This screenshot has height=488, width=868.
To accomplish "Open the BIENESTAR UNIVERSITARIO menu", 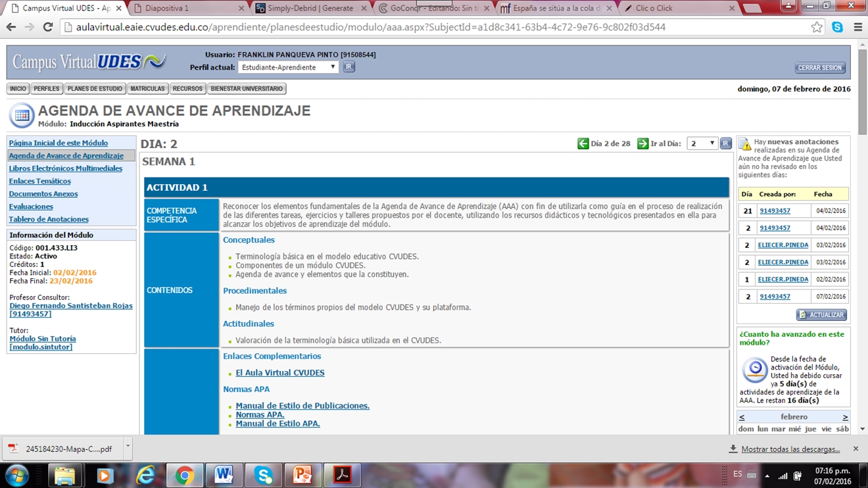I will point(247,89).
